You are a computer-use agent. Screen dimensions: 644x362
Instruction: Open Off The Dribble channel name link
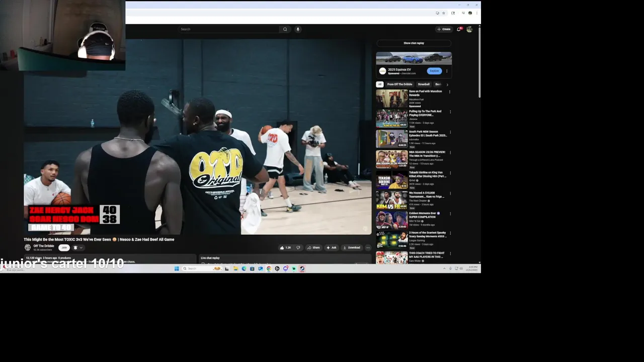coord(44,246)
